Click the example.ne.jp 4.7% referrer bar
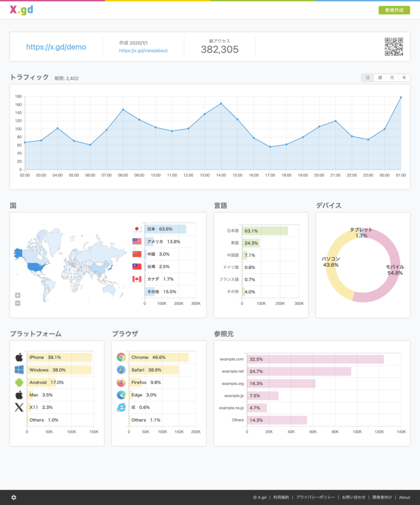 point(257,408)
